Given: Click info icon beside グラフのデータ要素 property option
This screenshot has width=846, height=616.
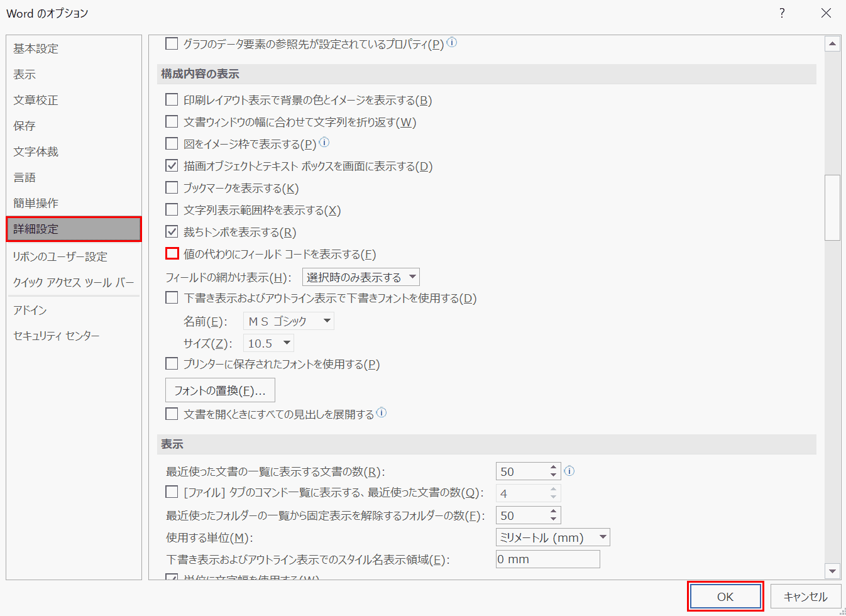Looking at the screenshot, I should (x=452, y=43).
